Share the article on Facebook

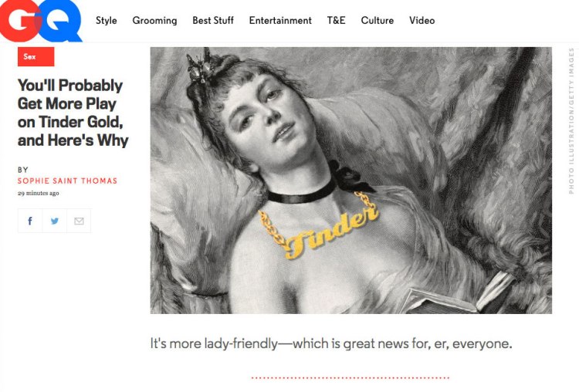30,221
